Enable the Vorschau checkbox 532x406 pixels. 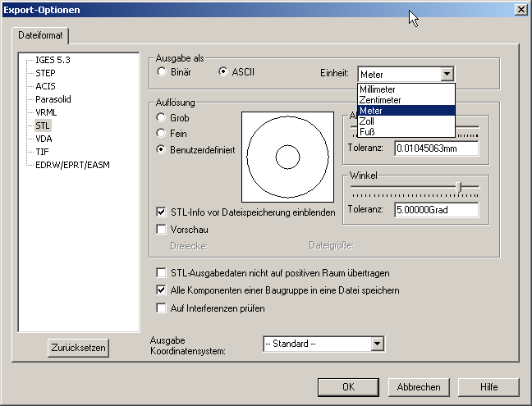[162, 229]
